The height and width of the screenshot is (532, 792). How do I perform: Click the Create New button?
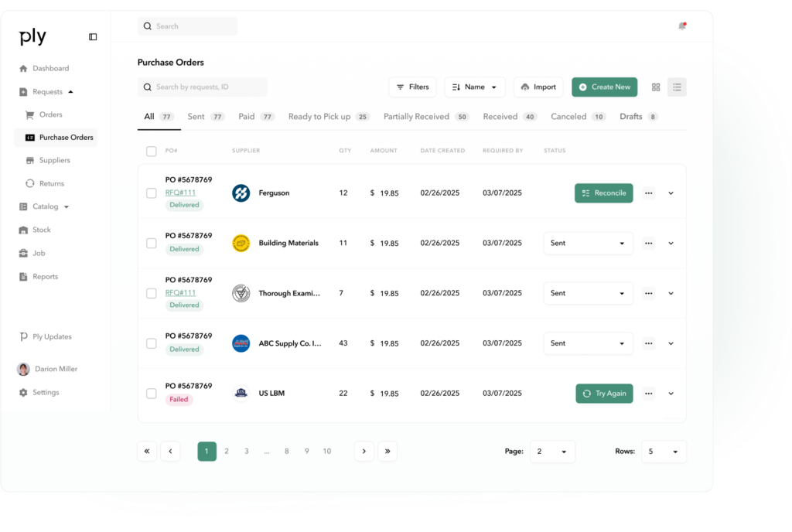pos(605,87)
